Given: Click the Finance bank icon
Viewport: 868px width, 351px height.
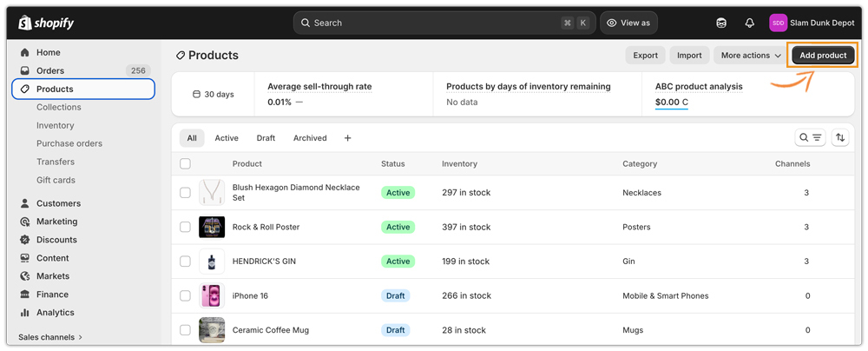Looking at the screenshot, I should [24, 295].
